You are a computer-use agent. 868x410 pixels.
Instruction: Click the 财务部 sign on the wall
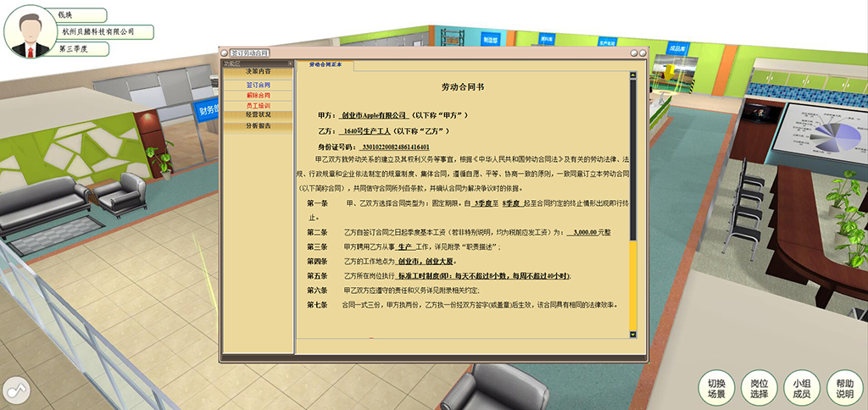[209, 109]
